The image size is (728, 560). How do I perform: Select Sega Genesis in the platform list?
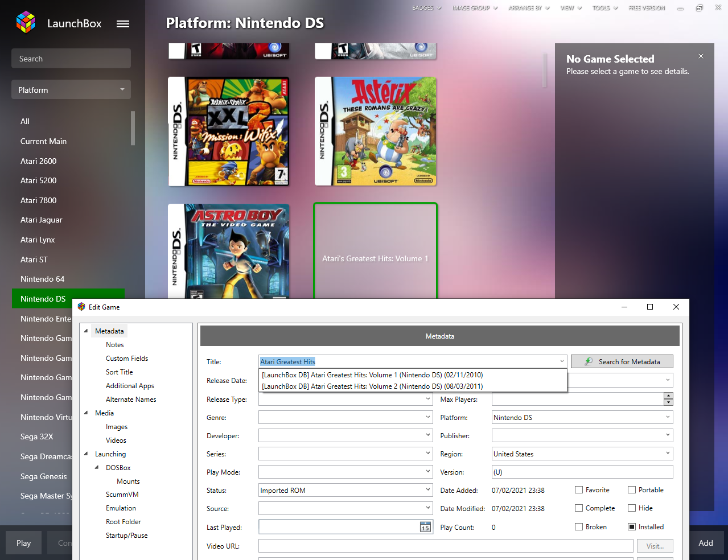(43, 476)
